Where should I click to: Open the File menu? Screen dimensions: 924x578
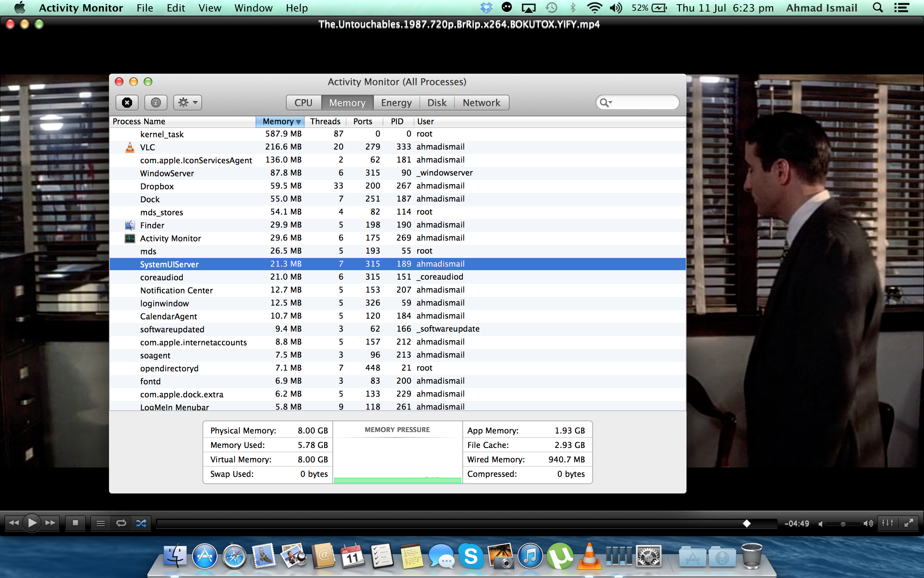(x=145, y=8)
